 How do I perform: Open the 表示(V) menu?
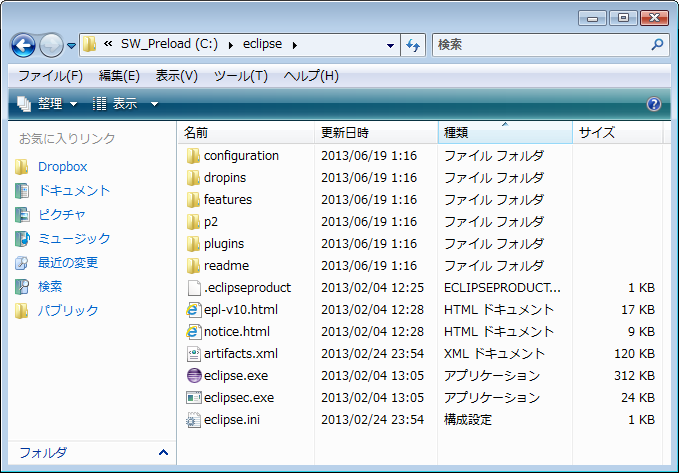coord(177,76)
